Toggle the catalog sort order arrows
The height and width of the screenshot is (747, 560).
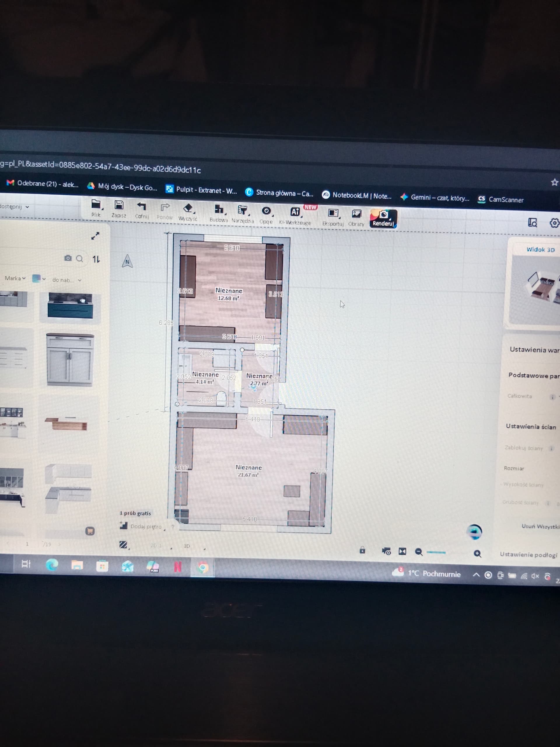(x=96, y=259)
